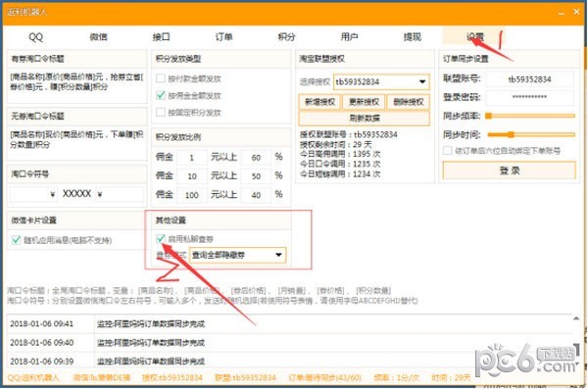Toggle 启用私聊查券 checkbox
The height and width of the screenshot is (389, 588).
(x=161, y=238)
